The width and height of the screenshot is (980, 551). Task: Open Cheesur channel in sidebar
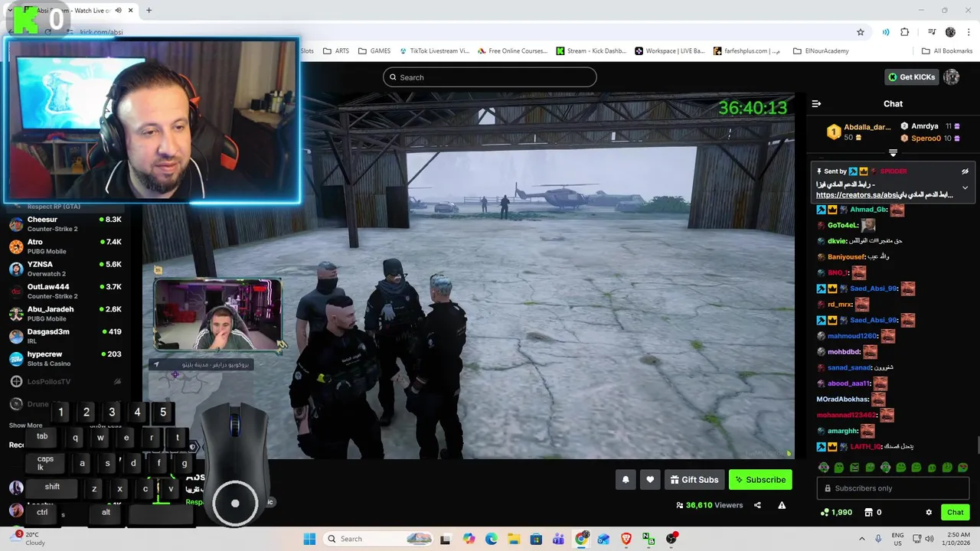[65, 224]
